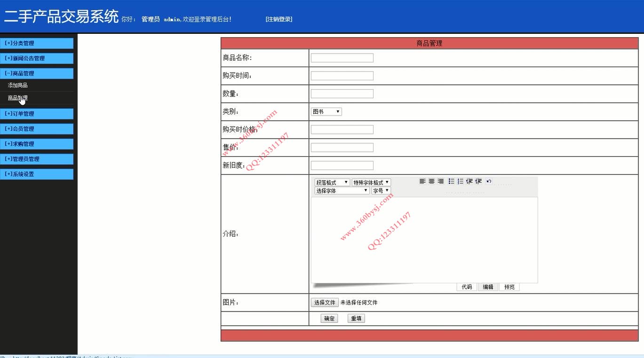
Task: Click the 商品管理 table header text
Action: coord(429,43)
